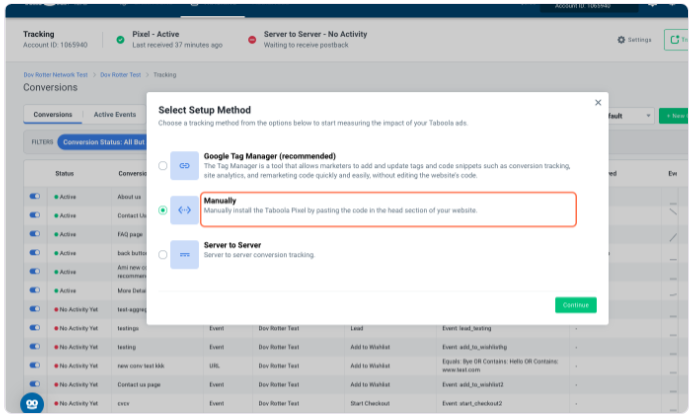Open the Settings gear icon

coord(621,40)
